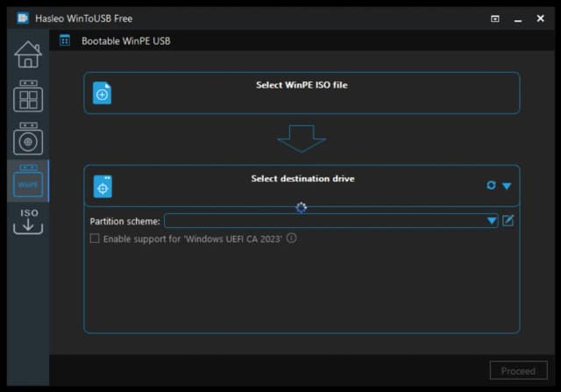Click the destination drive target icon

coord(103,186)
